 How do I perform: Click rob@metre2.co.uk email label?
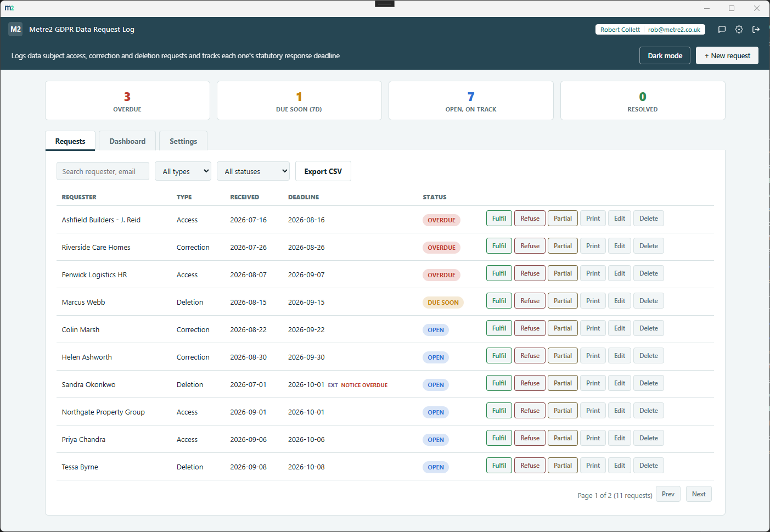[x=674, y=30]
